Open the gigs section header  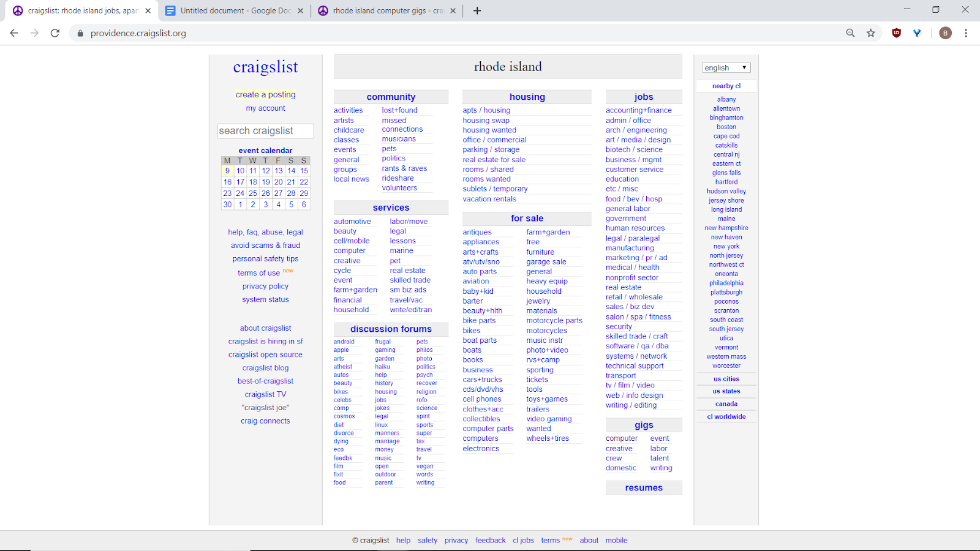(644, 425)
